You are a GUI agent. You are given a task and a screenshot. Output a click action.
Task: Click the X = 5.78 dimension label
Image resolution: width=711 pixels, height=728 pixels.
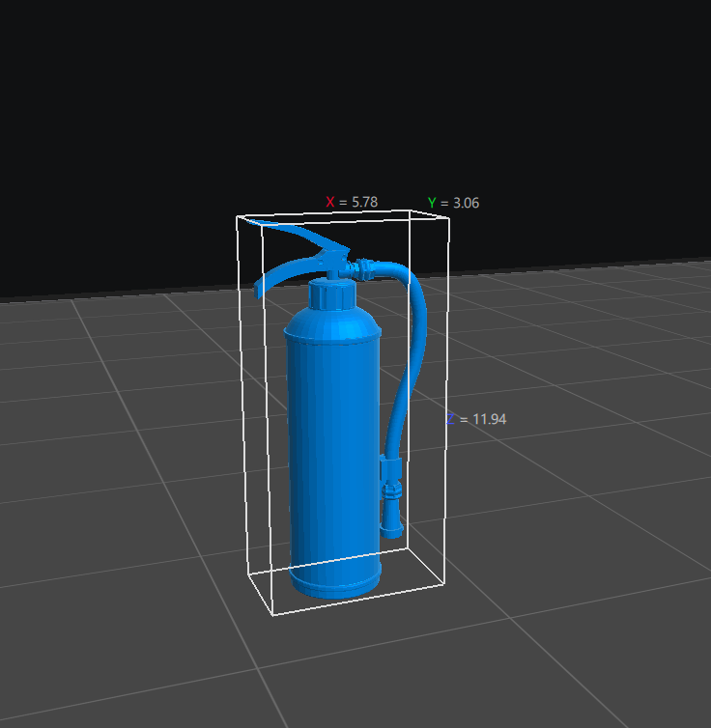click(x=352, y=202)
